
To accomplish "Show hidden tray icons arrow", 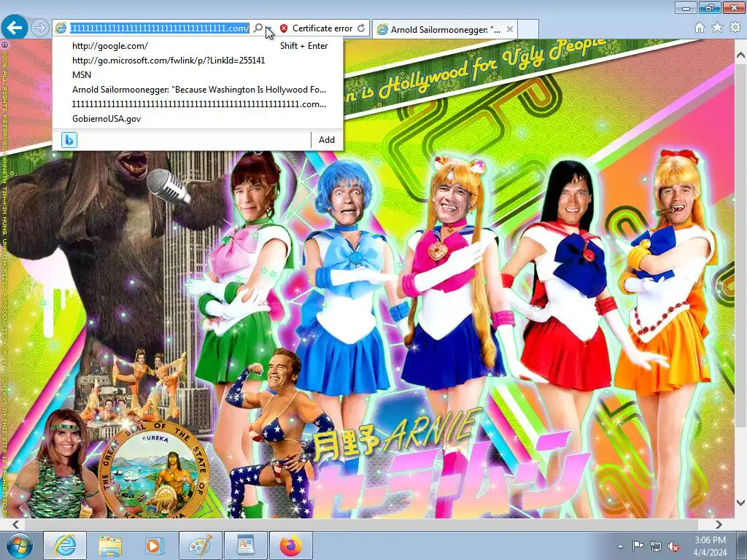I will coord(620,546).
